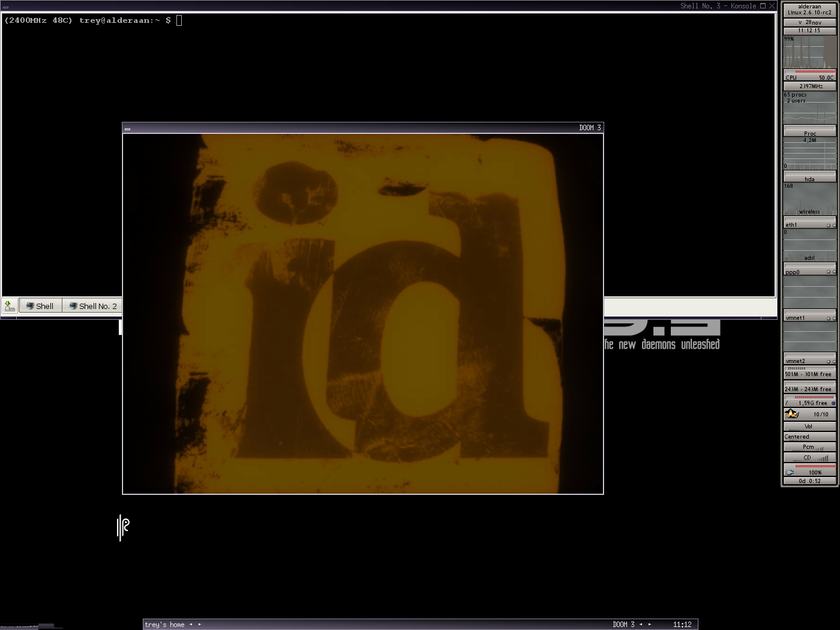Click the filesystem mount button dot
This screenshot has height=630, width=840.
tap(833, 403)
